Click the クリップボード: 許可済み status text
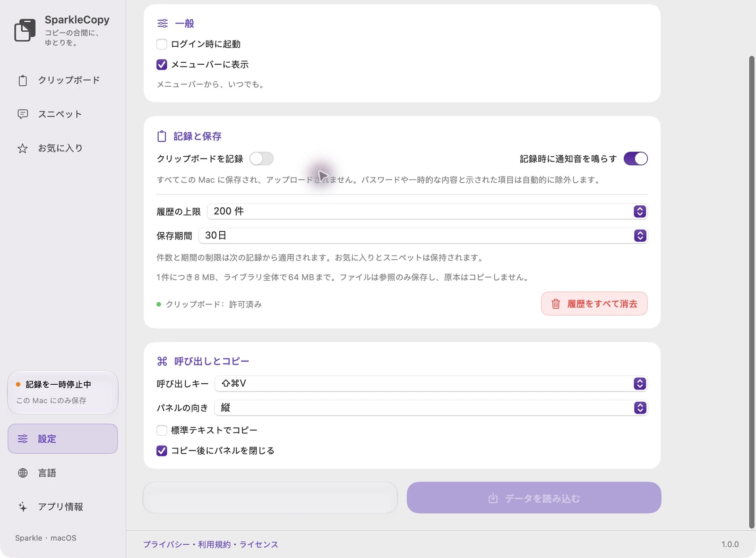 click(214, 304)
